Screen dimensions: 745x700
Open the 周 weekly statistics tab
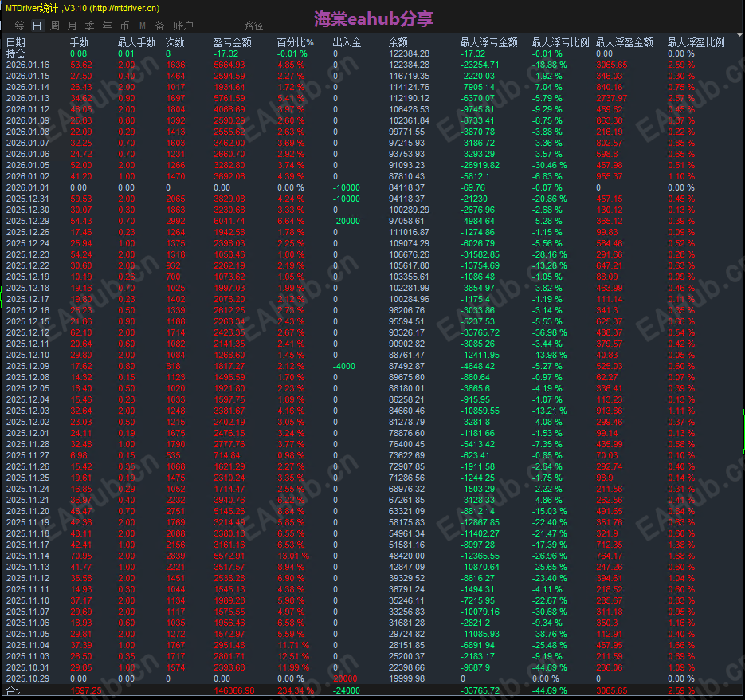[x=55, y=26]
